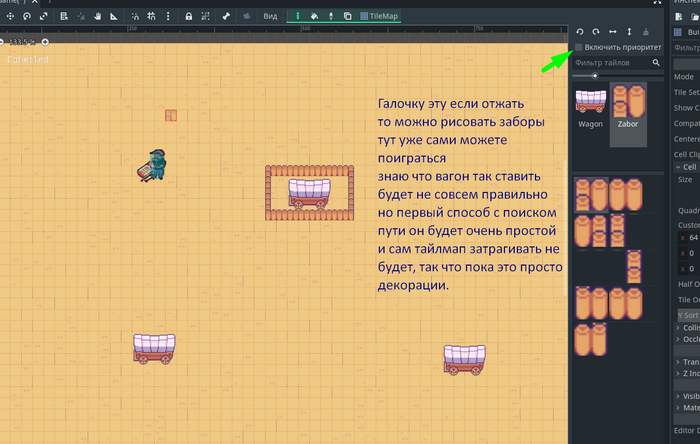Flip tile horizontally
Screen dimensions: 700x444
[x=613, y=32]
